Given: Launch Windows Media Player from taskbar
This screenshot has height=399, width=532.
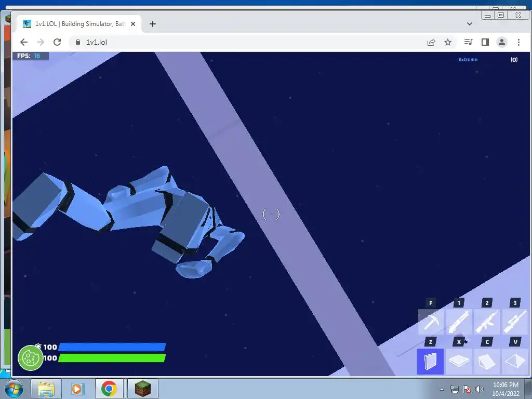Looking at the screenshot, I should tap(77, 389).
